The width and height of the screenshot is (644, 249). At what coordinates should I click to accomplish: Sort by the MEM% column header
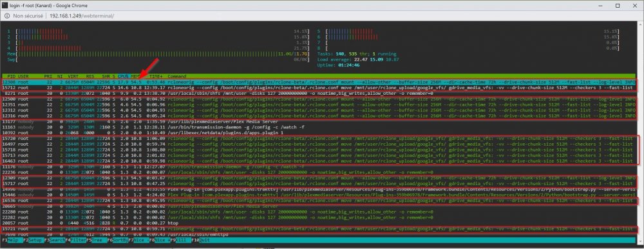tap(136, 77)
